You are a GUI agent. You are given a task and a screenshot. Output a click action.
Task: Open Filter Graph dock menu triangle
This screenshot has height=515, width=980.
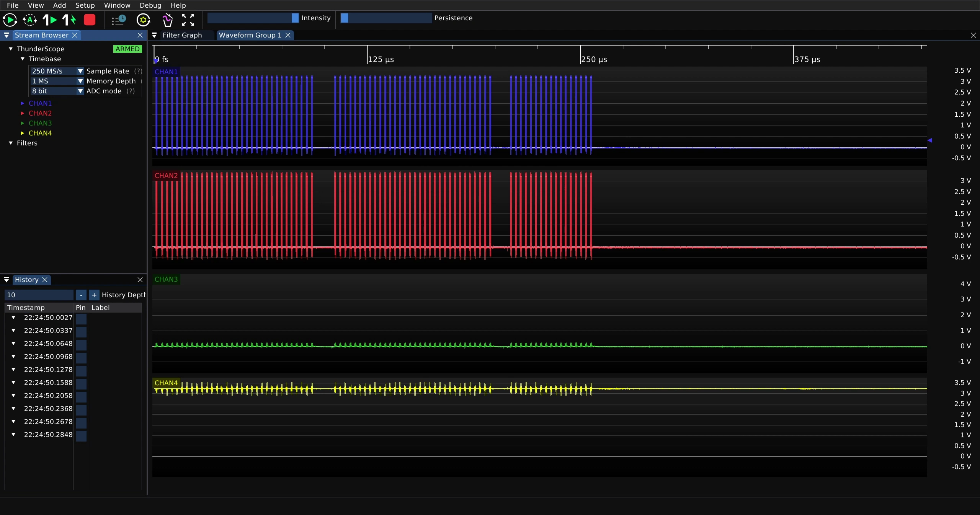[x=154, y=35]
